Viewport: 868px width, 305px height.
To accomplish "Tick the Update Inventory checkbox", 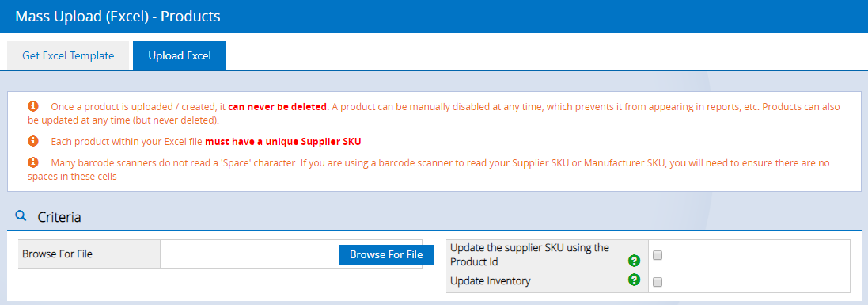I will click(658, 282).
